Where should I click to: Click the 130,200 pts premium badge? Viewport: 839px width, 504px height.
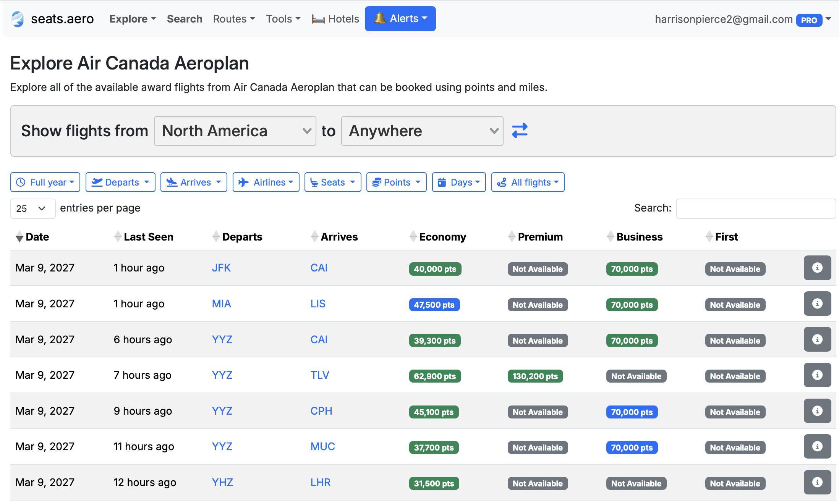[535, 376]
